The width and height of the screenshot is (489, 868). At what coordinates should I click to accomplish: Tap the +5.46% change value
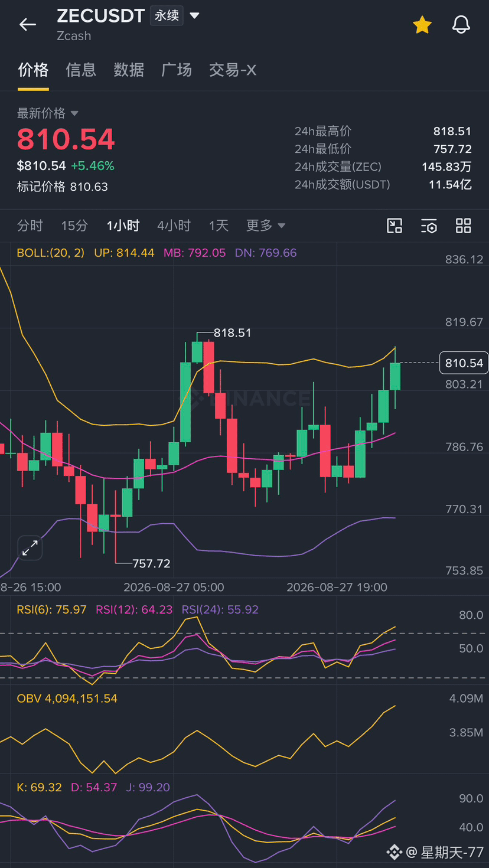coord(93,166)
